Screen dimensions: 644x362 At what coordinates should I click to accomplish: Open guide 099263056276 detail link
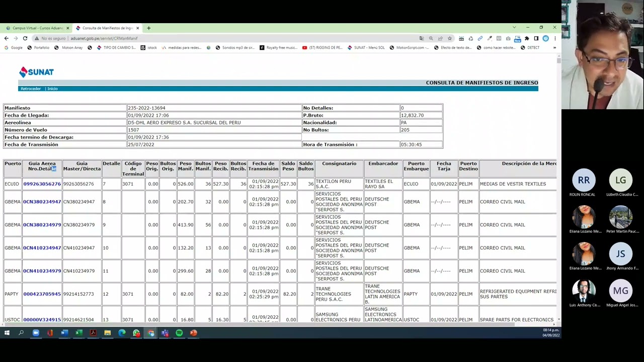click(42, 184)
